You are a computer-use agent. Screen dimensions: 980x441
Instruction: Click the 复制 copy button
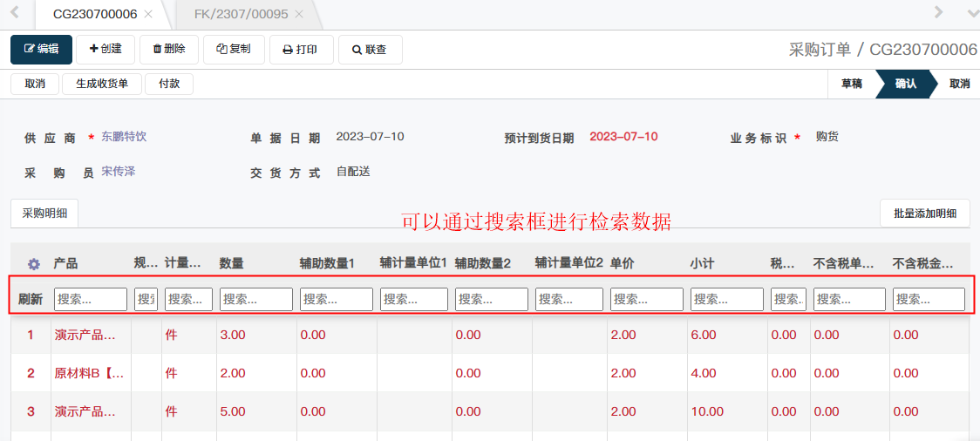point(234,50)
